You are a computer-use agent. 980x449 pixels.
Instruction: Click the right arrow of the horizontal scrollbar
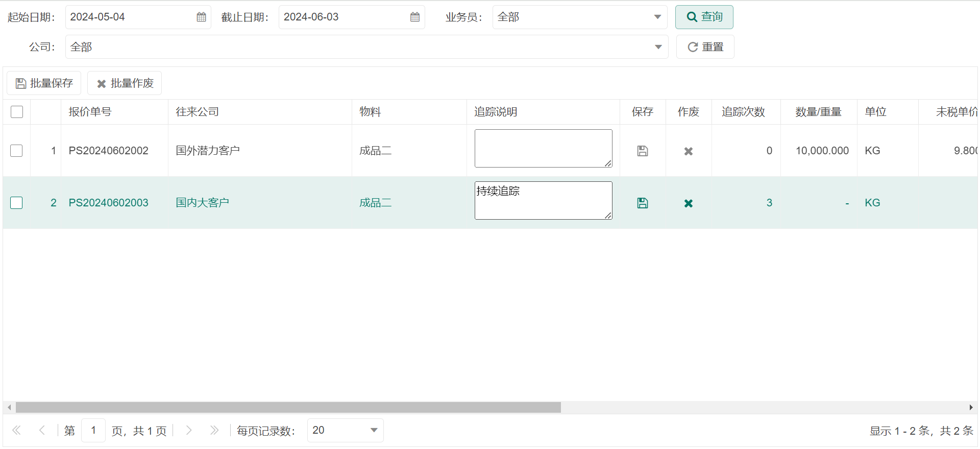(971, 407)
